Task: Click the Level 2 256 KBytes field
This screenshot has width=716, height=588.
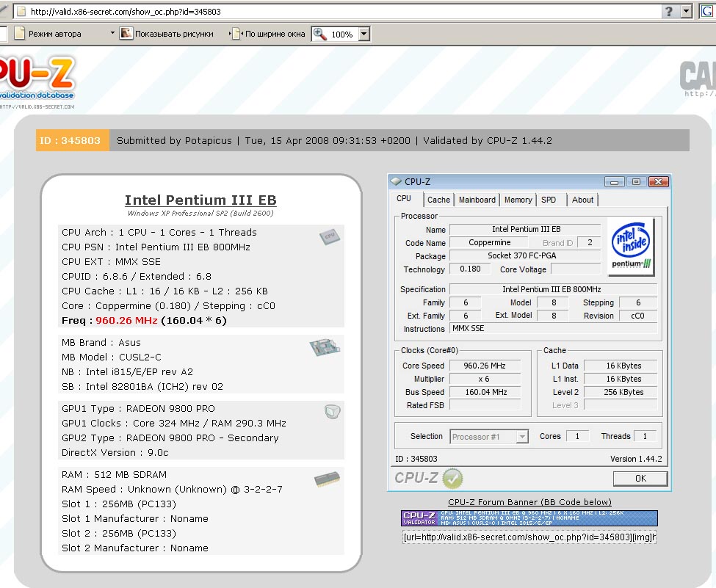Action: (x=621, y=392)
